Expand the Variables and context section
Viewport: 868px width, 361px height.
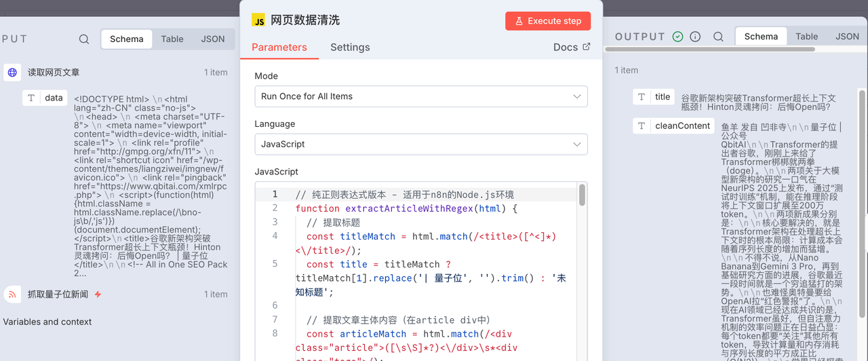click(x=47, y=322)
